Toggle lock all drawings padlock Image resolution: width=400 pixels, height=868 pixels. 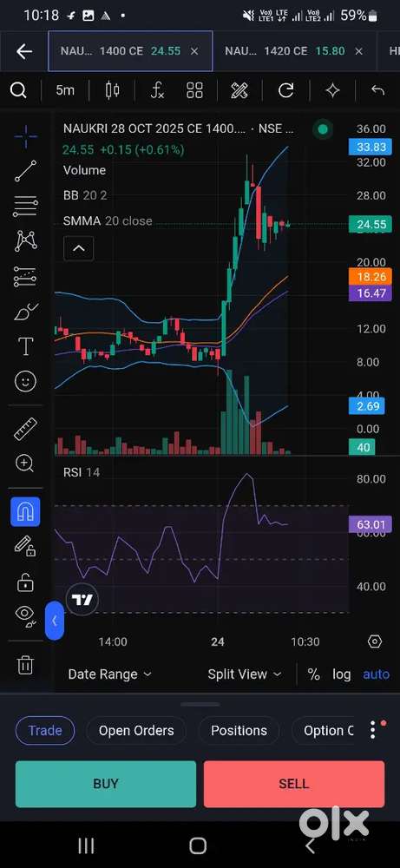[25, 582]
